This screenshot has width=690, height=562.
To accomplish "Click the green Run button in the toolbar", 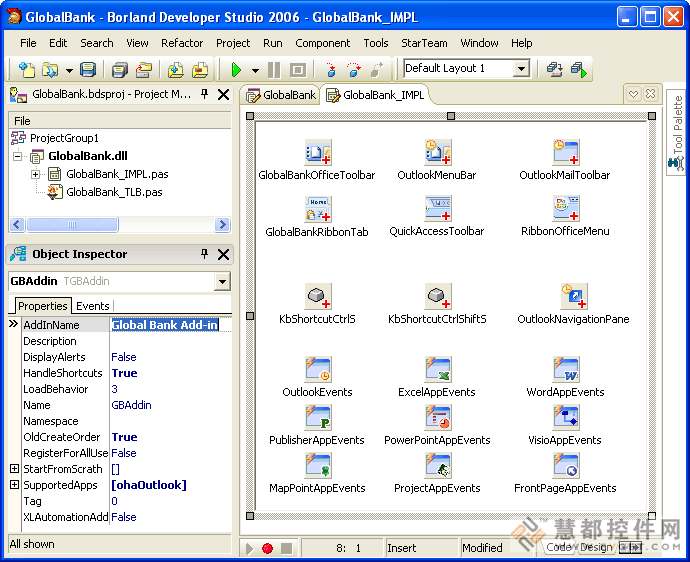I will pos(236,70).
